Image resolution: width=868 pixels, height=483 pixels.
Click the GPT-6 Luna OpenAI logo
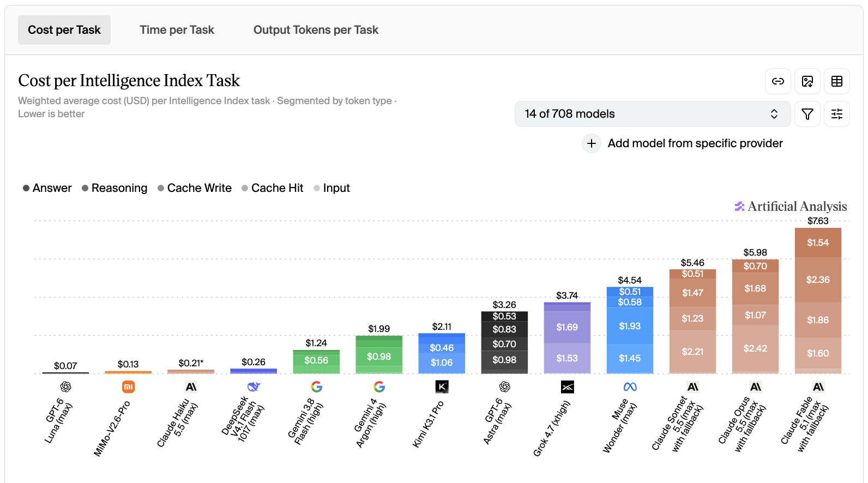65,387
